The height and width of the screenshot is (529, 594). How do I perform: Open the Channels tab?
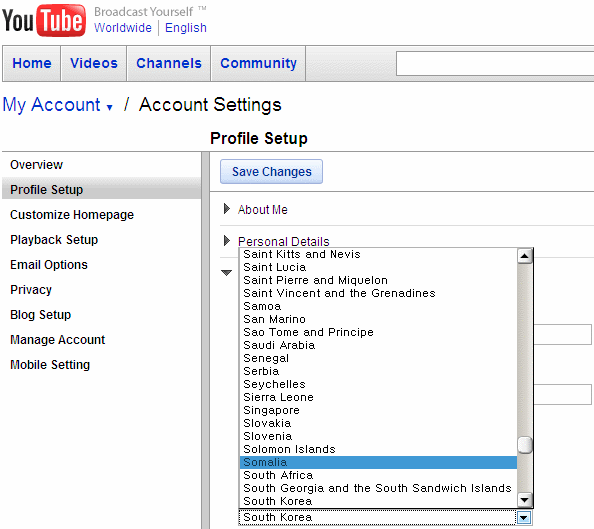point(169,63)
